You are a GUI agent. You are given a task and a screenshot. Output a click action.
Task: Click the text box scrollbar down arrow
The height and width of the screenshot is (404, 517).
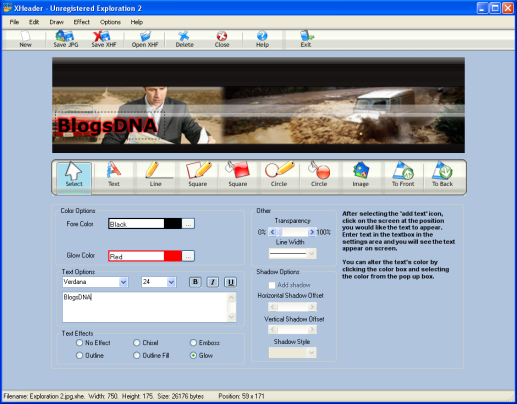coord(232,317)
